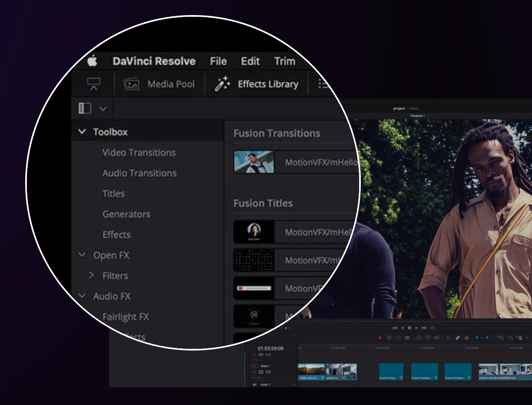Click the Media Pool icon
Viewport: 532px width, 405px height.
[x=131, y=84]
